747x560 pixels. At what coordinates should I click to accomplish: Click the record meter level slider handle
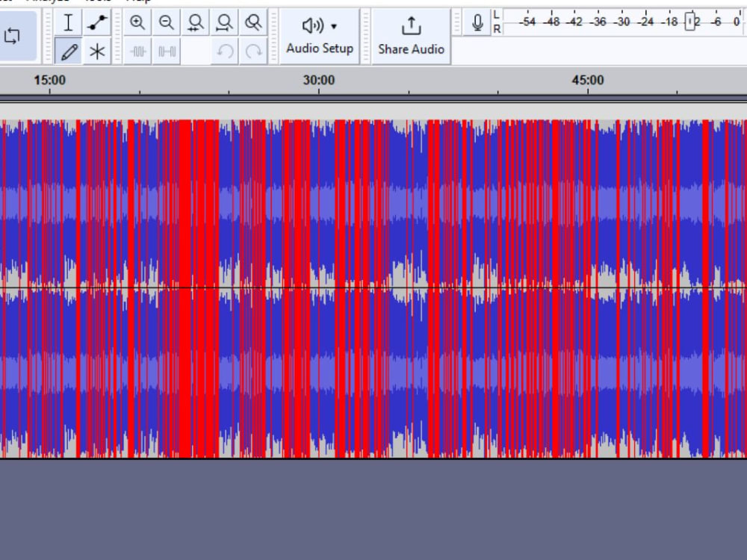[x=689, y=22]
